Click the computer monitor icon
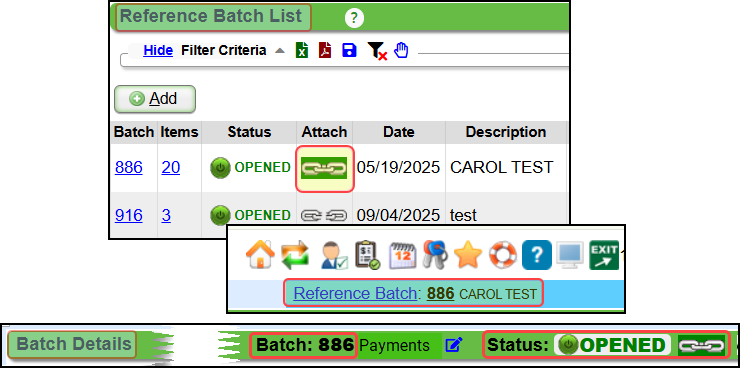The image size is (740, 368). (570, 255)
